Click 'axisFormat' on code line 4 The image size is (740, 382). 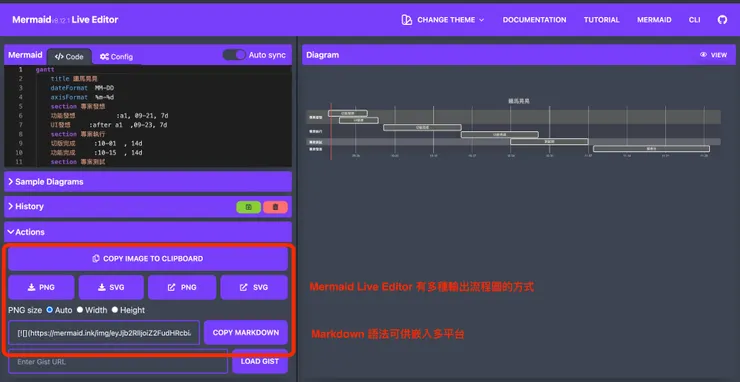[69, 97]
